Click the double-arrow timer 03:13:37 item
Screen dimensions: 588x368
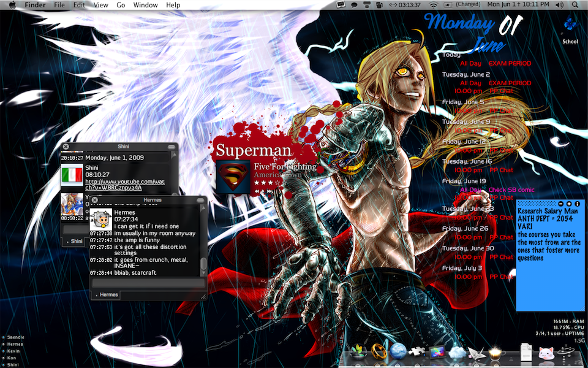(405, 5)
